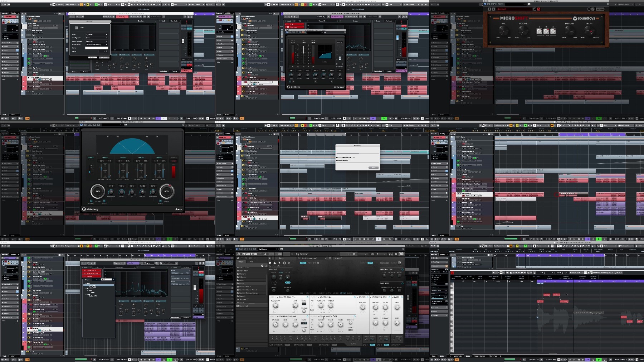Go to next preset in MicroShift plugin
The height and width of the screenshot is (362, 644).
493,9
